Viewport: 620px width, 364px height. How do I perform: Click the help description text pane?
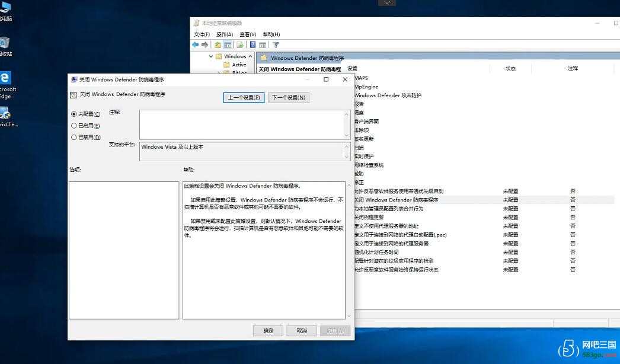[x=264, y=250]
